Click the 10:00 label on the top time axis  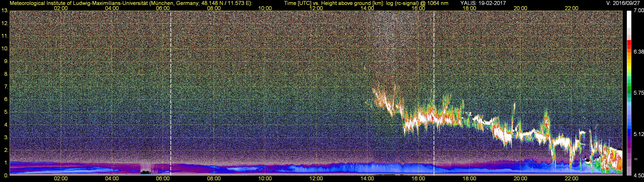pyautogui.click(x=265, y=8)
